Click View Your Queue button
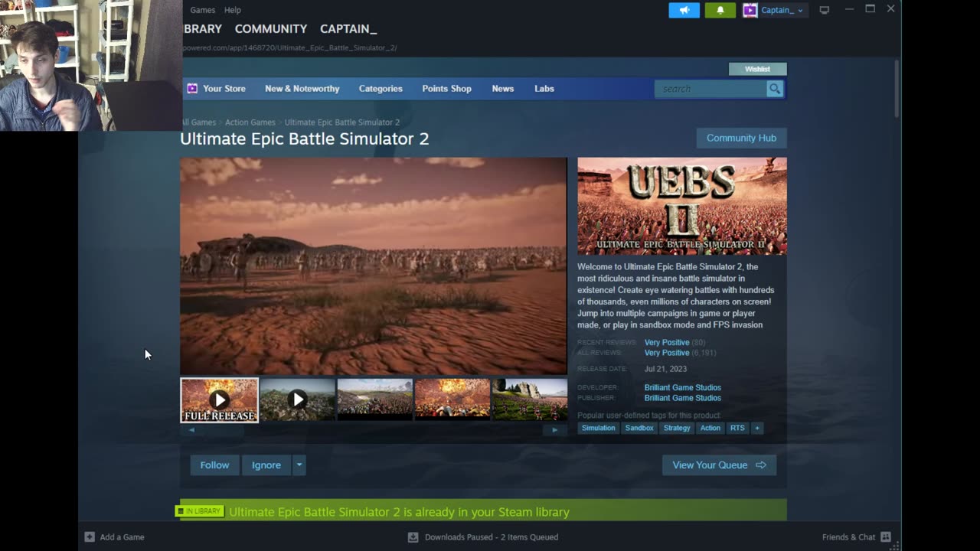 tap(719, 465)
